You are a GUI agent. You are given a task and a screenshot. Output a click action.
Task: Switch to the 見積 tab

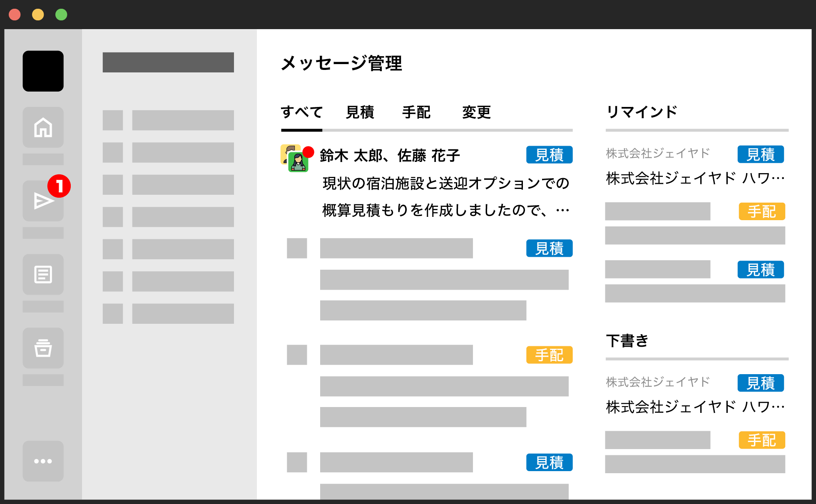(x=360, y=112)
